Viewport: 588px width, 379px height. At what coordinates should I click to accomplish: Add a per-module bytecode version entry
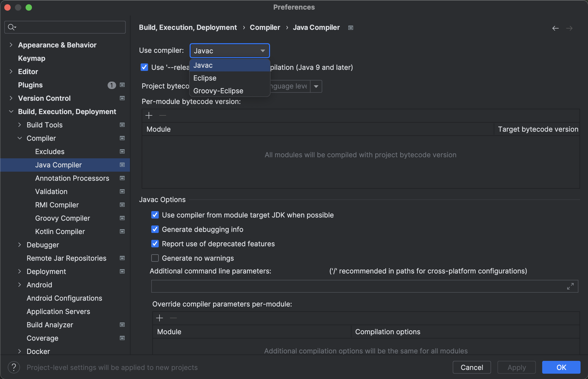click(x=149, y=115)
